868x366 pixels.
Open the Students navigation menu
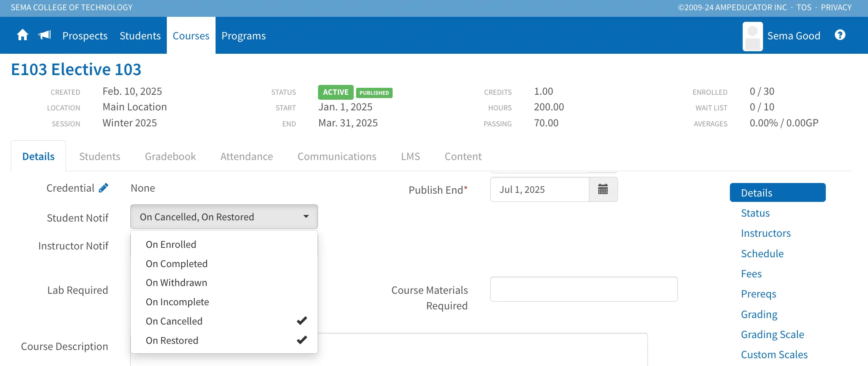point(140,36)
